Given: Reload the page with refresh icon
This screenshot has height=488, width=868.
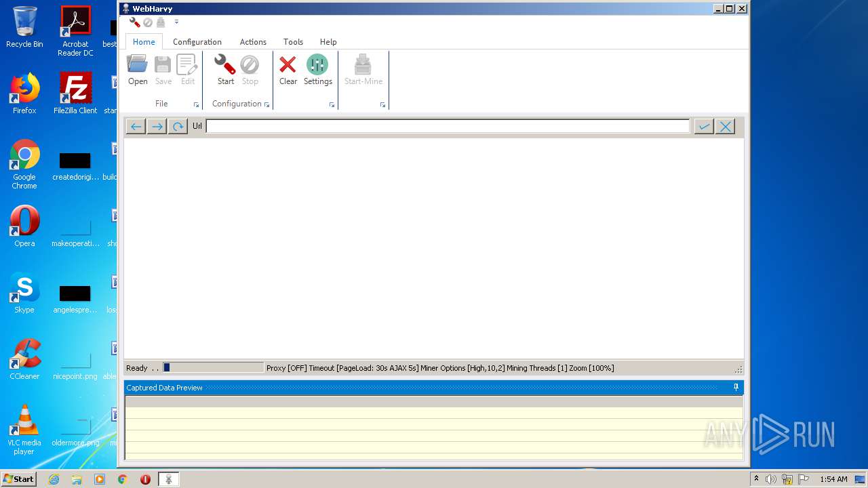Looking at the screenshot, I should tap(178, 127).
